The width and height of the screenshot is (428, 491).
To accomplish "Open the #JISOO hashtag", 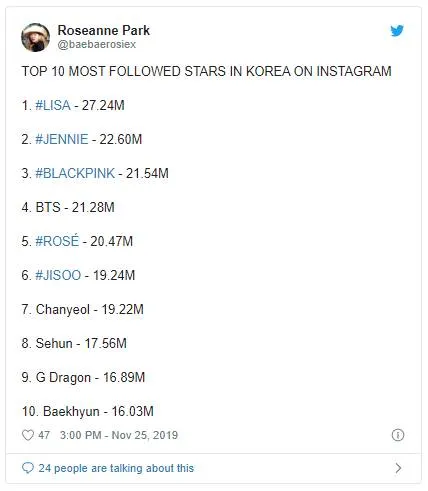I will click(58, 275).
